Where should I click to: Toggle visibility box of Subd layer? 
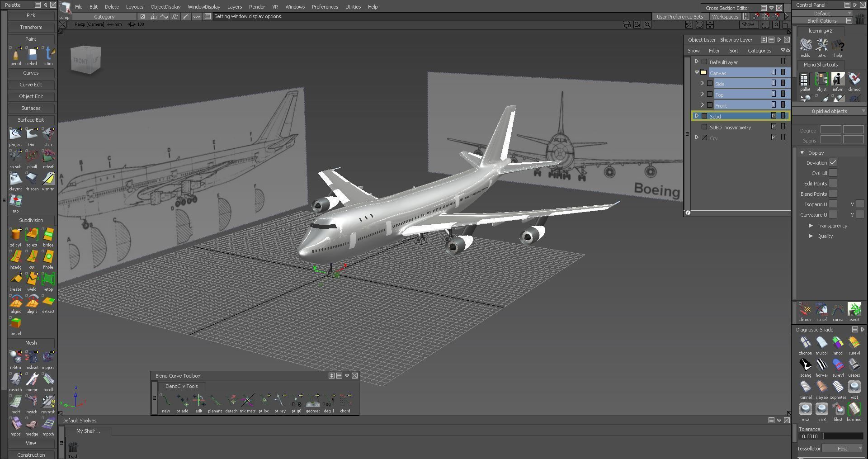coord(704,116)
